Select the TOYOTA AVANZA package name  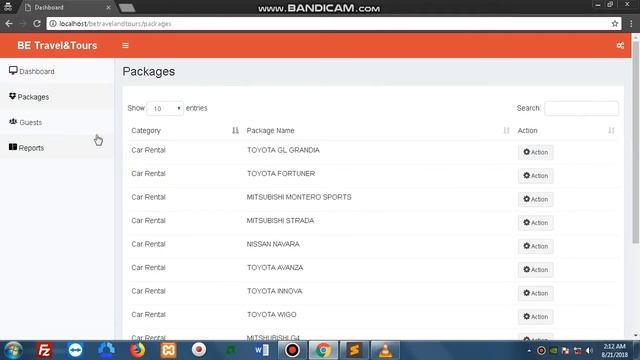(275, 268)
